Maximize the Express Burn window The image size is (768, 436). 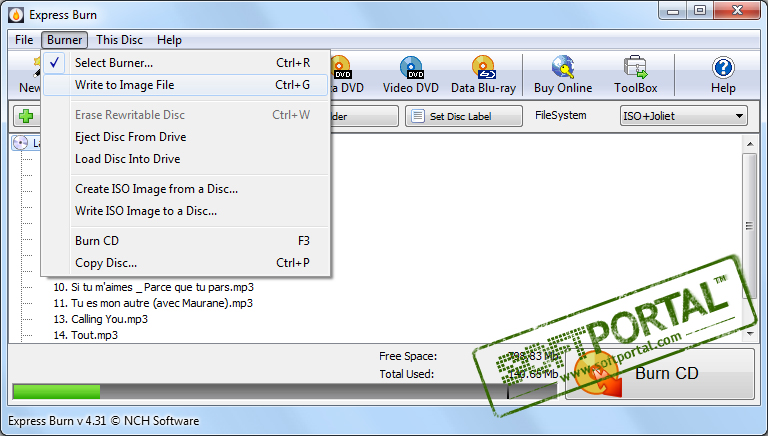(700, 10)
